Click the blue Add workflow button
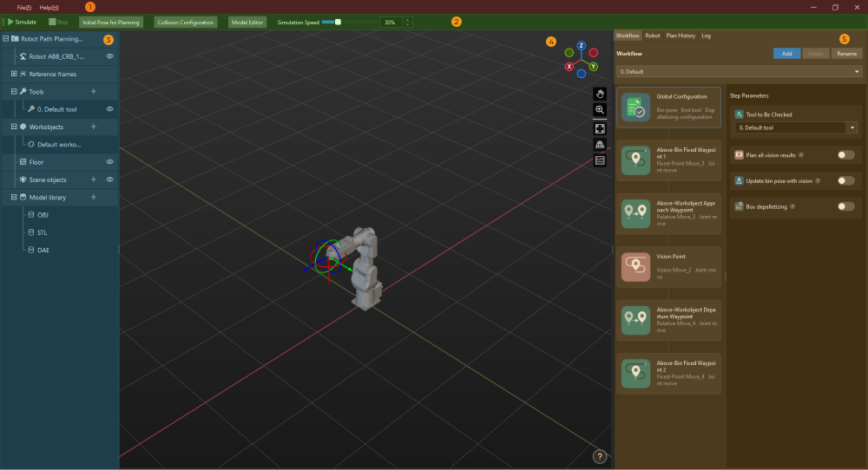This screenshot has width=868, height=470. coord(786,54)
